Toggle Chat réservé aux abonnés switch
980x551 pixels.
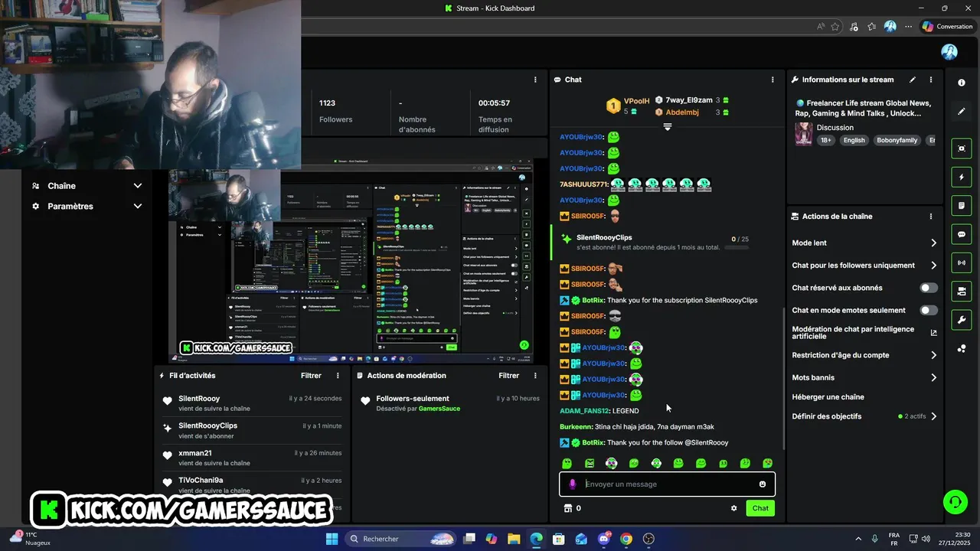[x=928, y=288]
